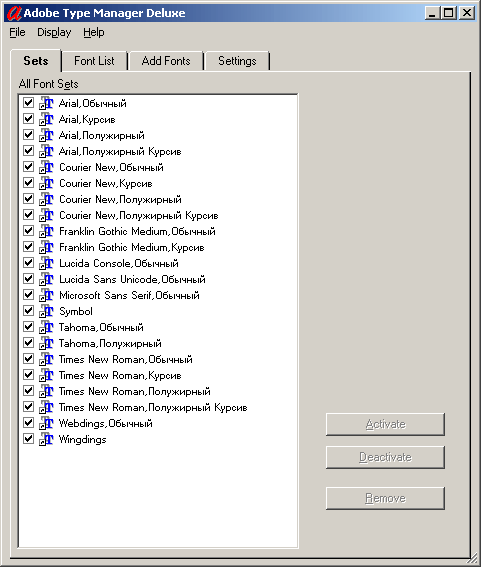Click the Deactivate button
Image resolution: width=481 pixels, height=567 pixels.
click(x=386, y=457)
